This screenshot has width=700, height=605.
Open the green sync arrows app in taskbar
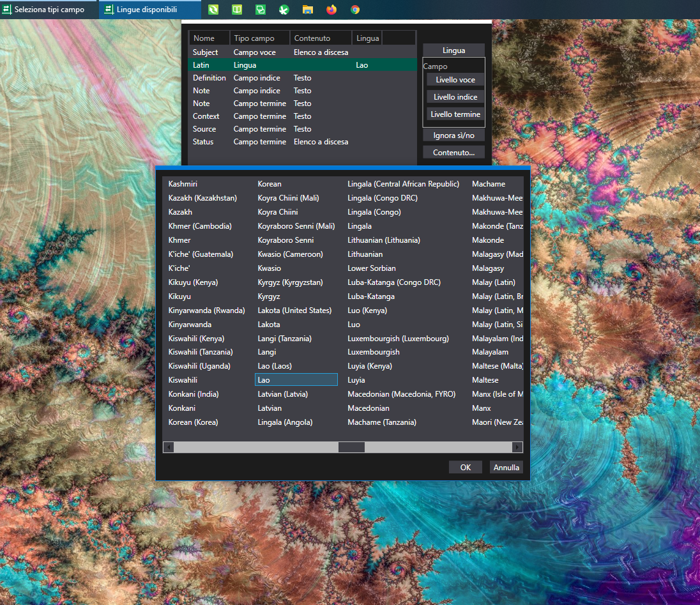[x=213, y=10]
